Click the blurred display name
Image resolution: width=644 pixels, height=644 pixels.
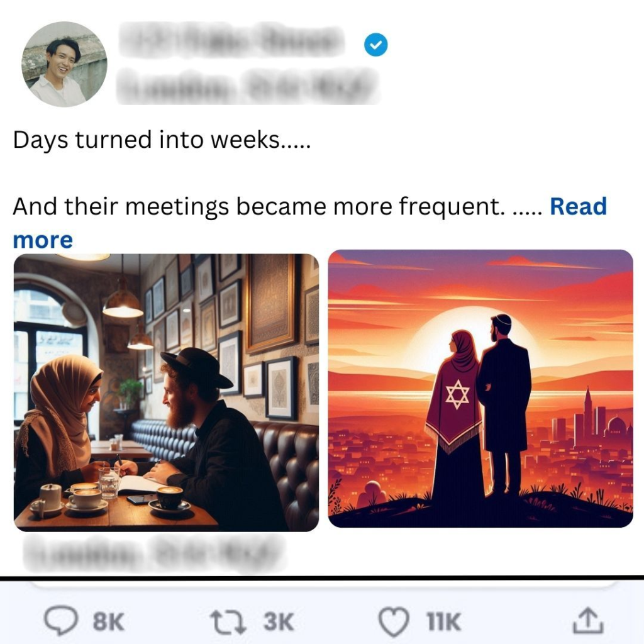(231, 40)
